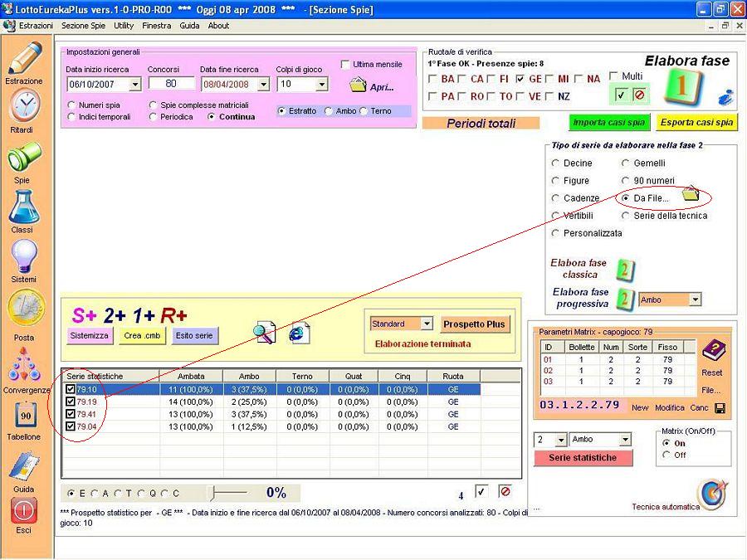Enable the Ultima mensile checkbox
The height and width of the screenshot is (560, 747).
[345, 64]
